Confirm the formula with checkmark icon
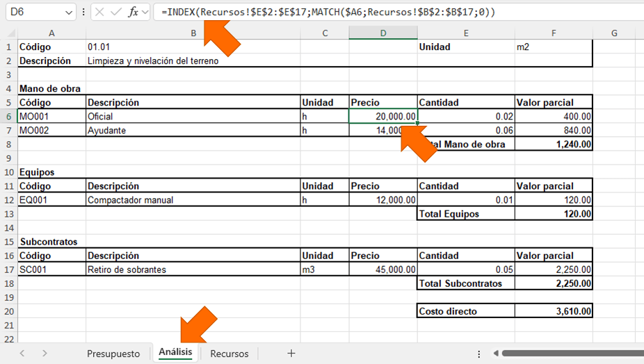644x364 pixels. [x=116, y=13]
